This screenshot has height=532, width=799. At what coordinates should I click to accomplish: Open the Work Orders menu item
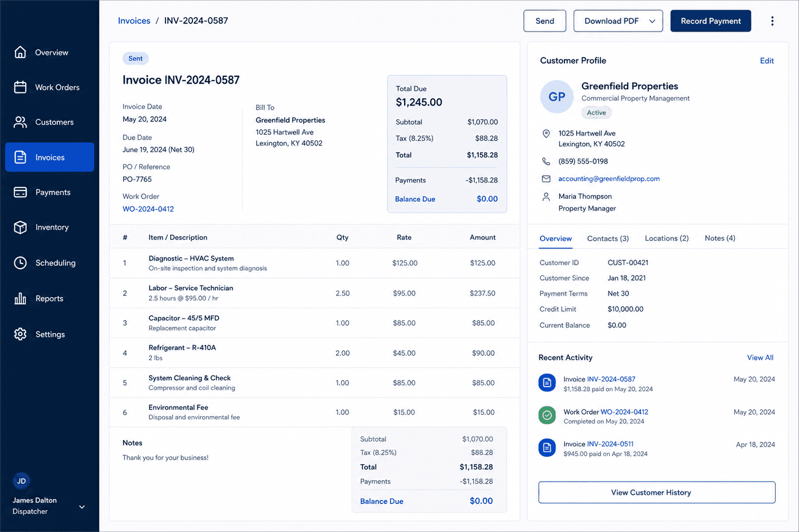point(50,87)
